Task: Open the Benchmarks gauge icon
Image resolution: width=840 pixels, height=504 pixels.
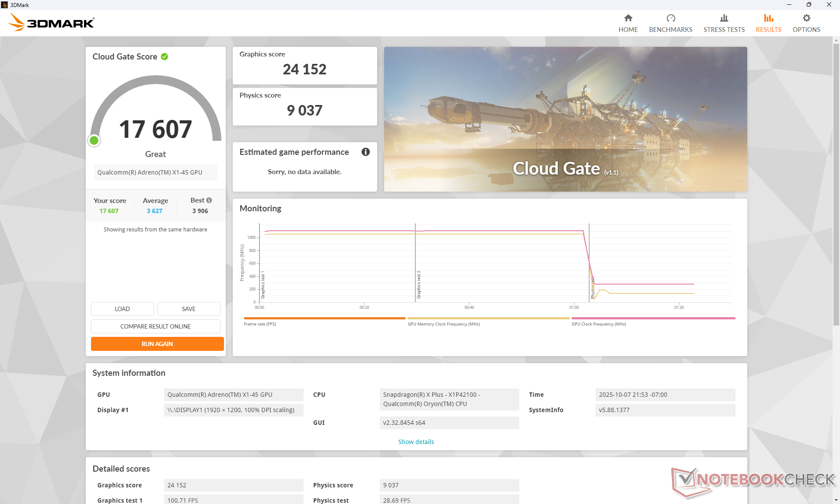Action: [x=670, y=18]
